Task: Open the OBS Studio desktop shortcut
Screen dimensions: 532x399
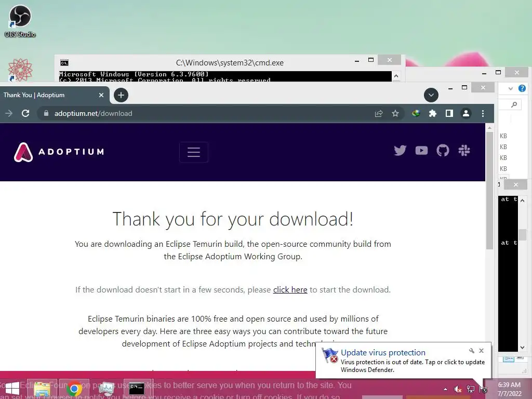Action: pyautogui.click(x=20, y=21)
